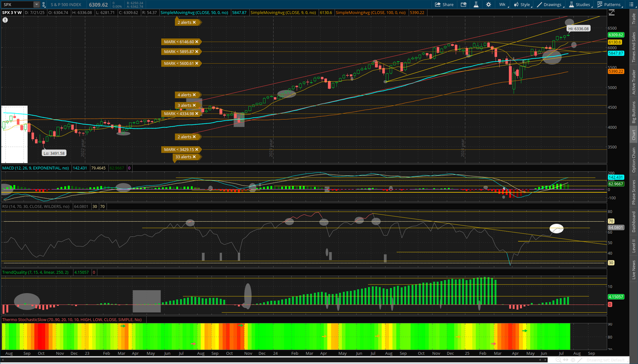Screen dimensions: 638x364
Task: Switch to the Option Chain tab
Action: [x=633, y=159]
